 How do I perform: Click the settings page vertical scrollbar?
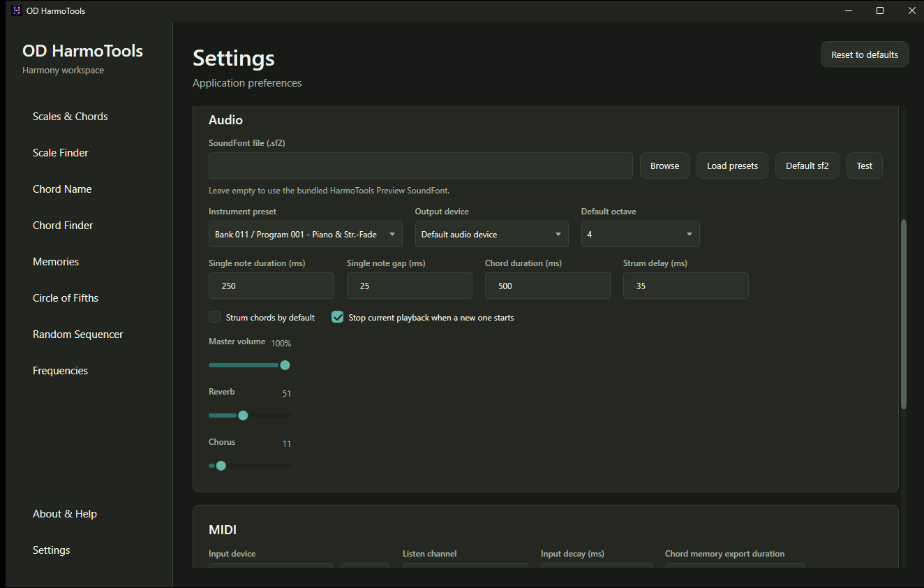click(904, 314)
